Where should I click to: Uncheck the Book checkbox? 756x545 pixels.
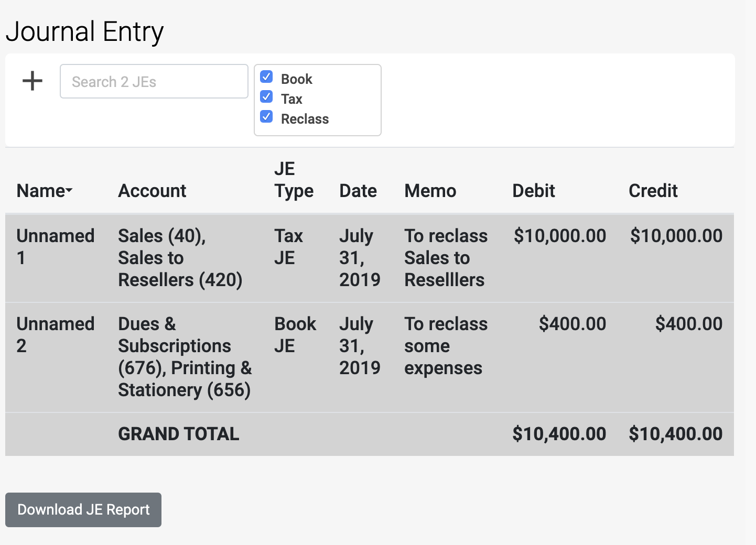point(266,77)
